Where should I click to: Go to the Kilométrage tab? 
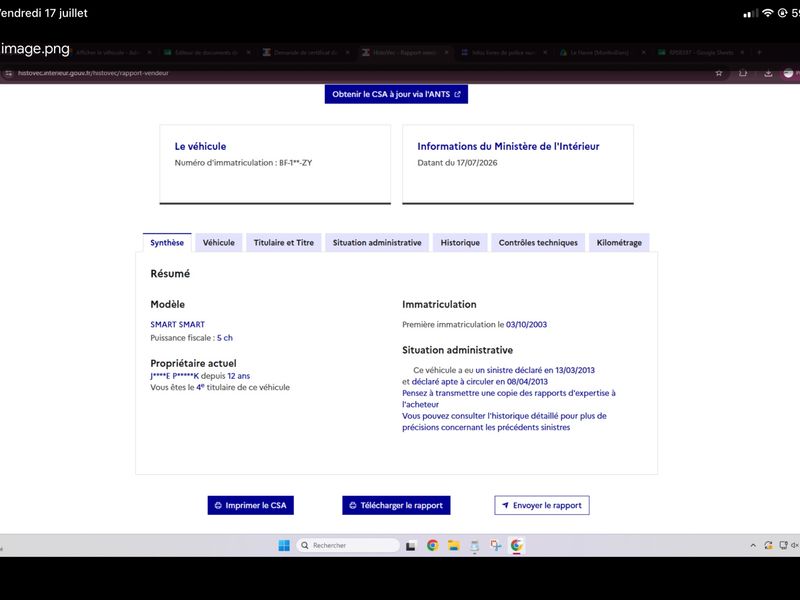click(x=619, y=243)
